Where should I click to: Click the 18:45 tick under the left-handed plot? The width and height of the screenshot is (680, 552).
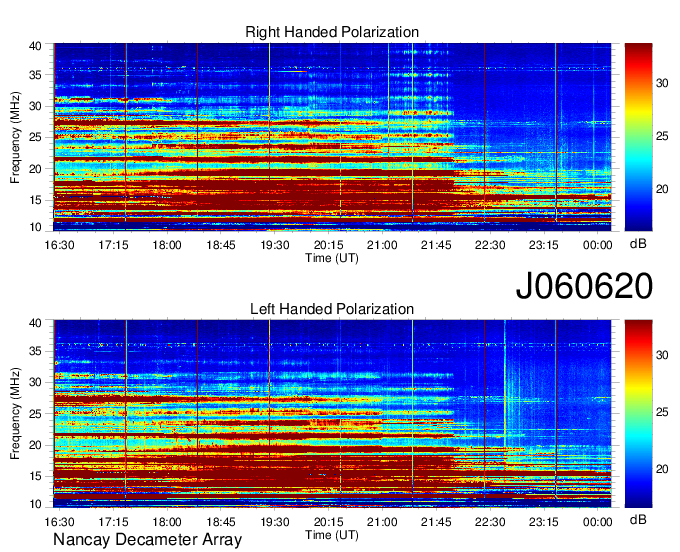click(221, 522)
